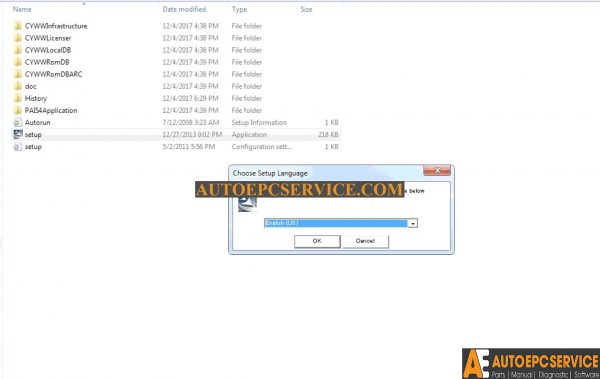
Task: Click the PAIS4Application folder icon
Action: tap(18, 110)
